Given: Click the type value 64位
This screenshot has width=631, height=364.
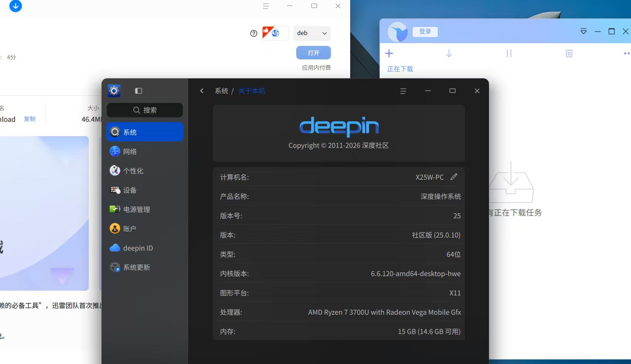Looking at the screenshot, I should point(454,254).
